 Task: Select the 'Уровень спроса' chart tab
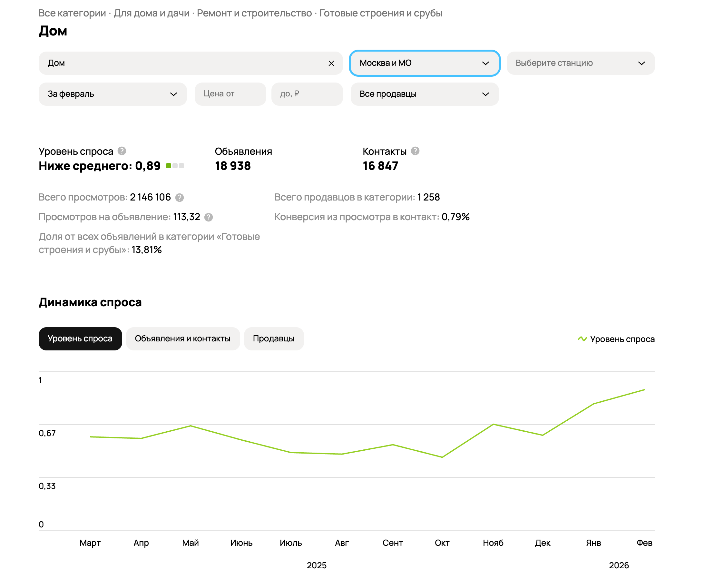click(80, 339)
